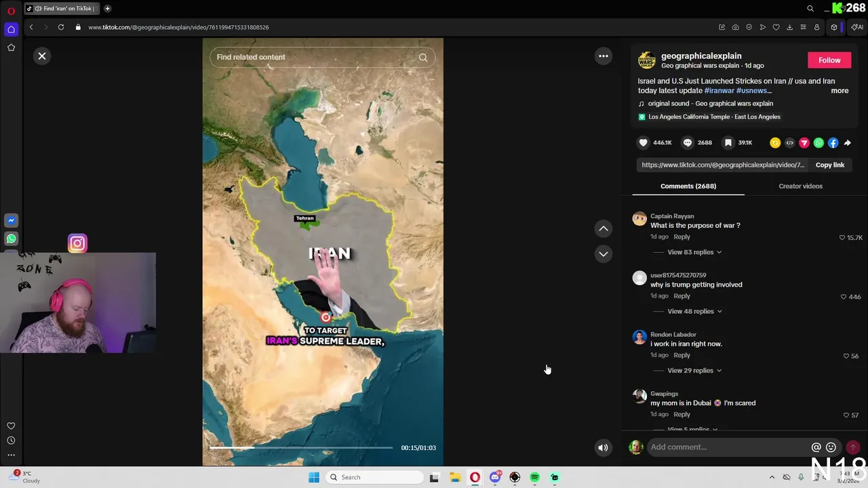
Task: Open the emoji picker in comment box
Action: coord(831,447)
